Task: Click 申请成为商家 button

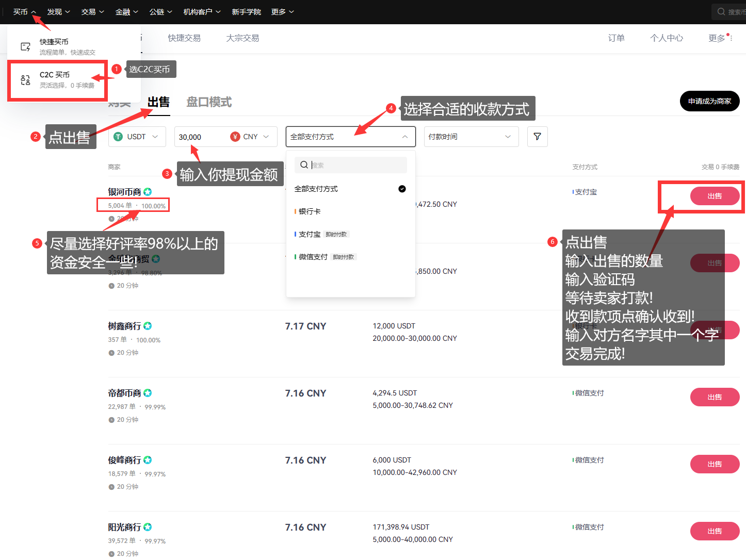Action: pyautogui.click(x=709, y=101)
